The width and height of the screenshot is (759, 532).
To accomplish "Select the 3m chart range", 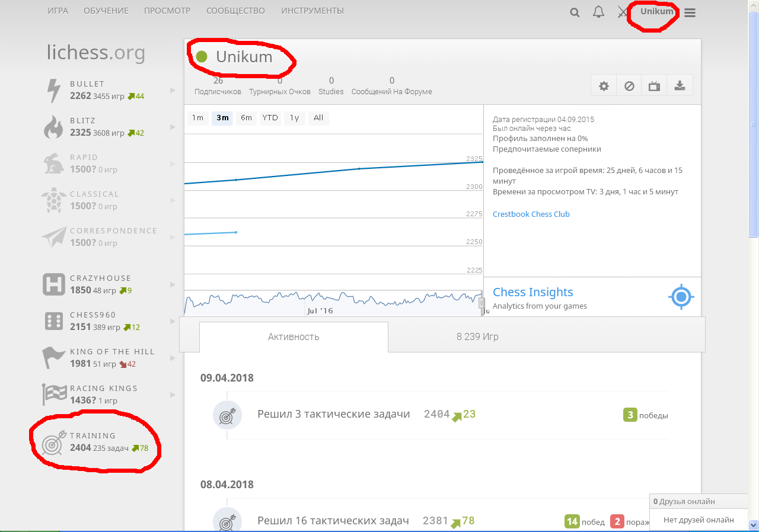I will pyautogui.click(x=222, y=118).
